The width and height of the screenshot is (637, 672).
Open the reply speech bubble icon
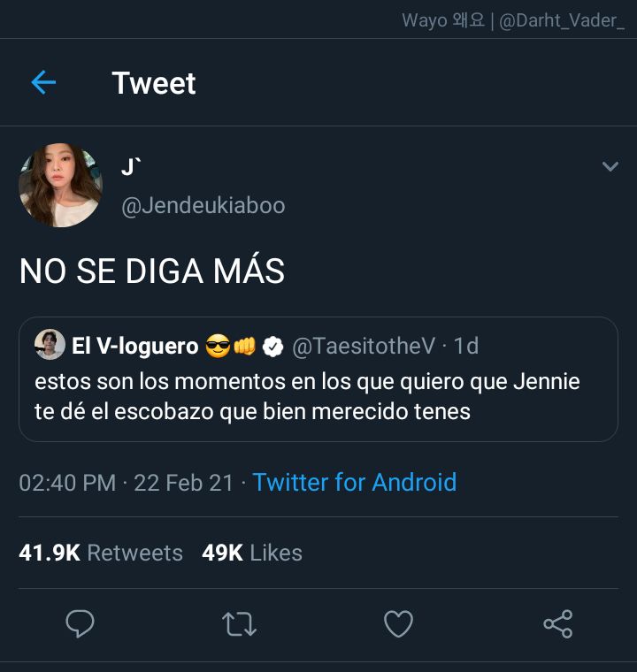click(x=80, y=623)
